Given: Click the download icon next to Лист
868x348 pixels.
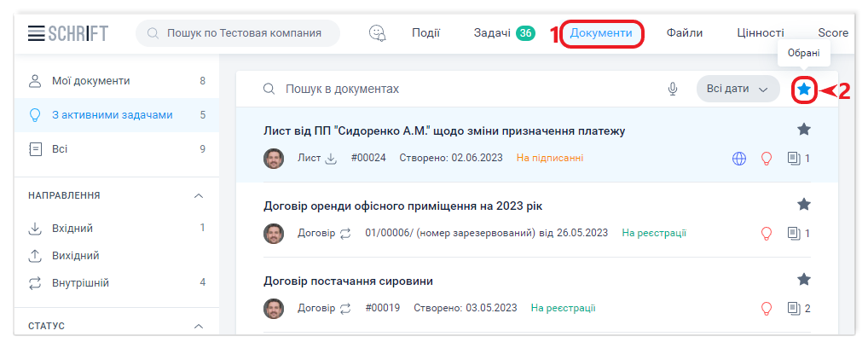Looking at the screenshot, I should (x=332, y=158).
